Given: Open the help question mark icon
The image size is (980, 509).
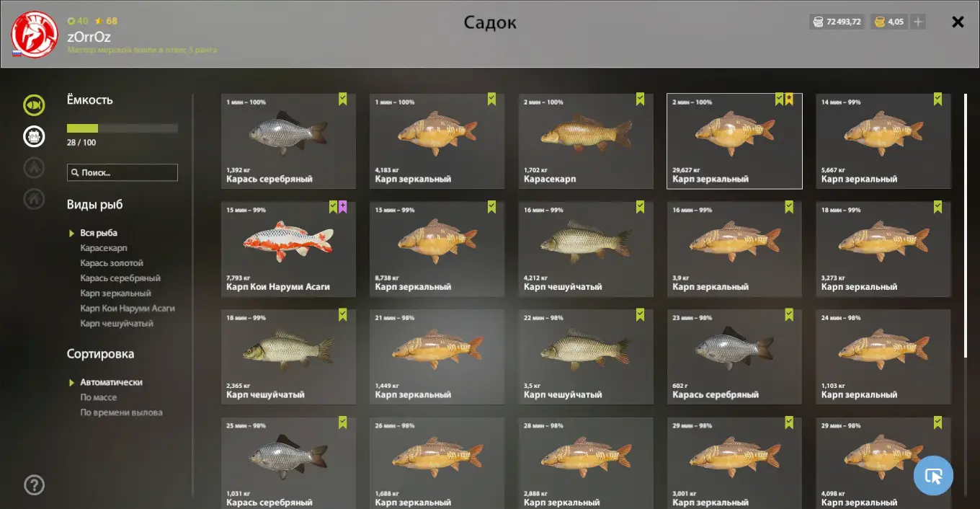Looking at the screenshot, I should pos(34,485).
